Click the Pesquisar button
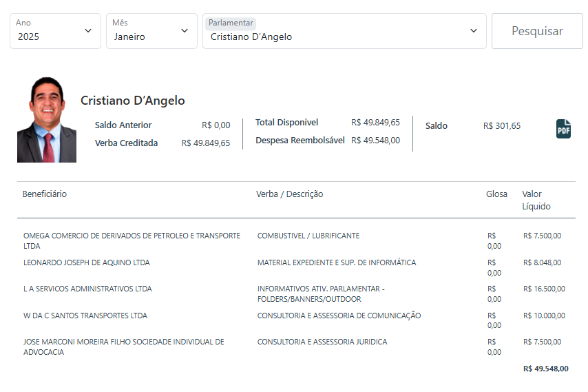The image size is (588, 392). pyautogui.click(x=537, y=31)
